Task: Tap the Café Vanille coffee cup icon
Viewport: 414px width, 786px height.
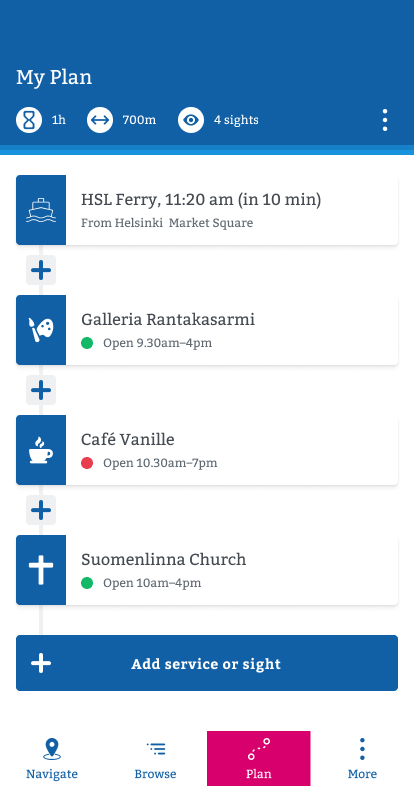Action: coord(41,450)
